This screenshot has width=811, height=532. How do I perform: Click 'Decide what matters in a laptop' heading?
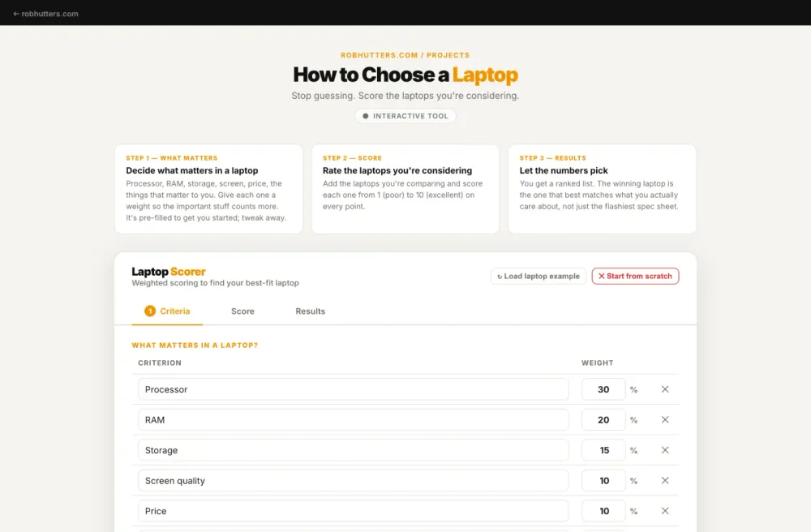click(192, 170)
